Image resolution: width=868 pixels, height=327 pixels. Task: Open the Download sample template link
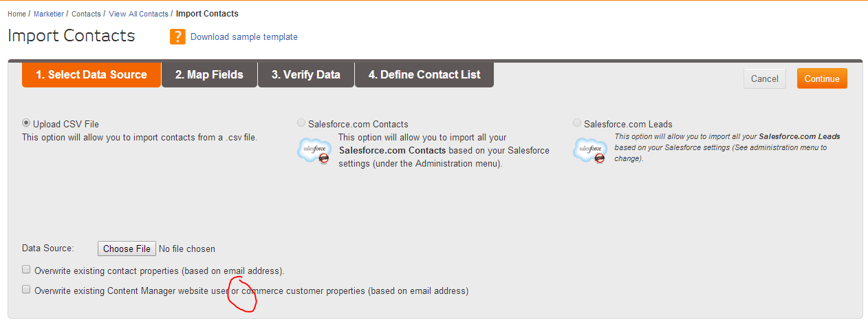pos(244,37)
